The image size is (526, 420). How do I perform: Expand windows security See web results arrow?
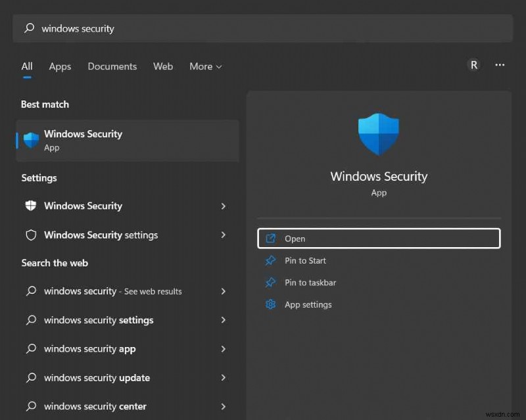point(224,291)
